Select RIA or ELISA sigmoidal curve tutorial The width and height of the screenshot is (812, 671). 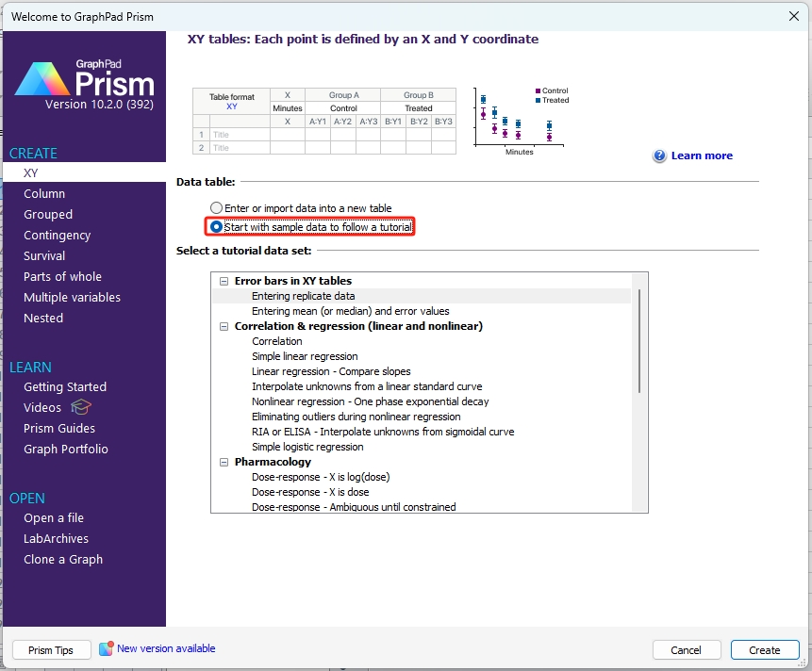[383, 432]
